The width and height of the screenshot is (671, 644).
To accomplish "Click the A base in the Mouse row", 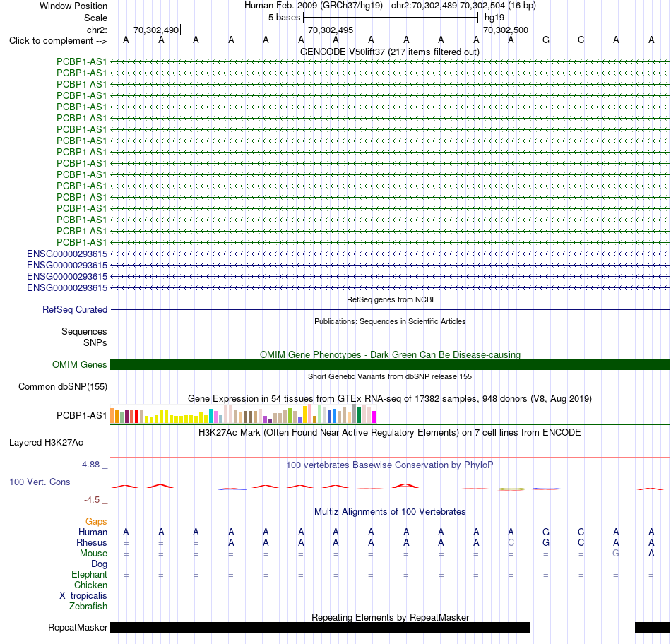I will 651,554.
